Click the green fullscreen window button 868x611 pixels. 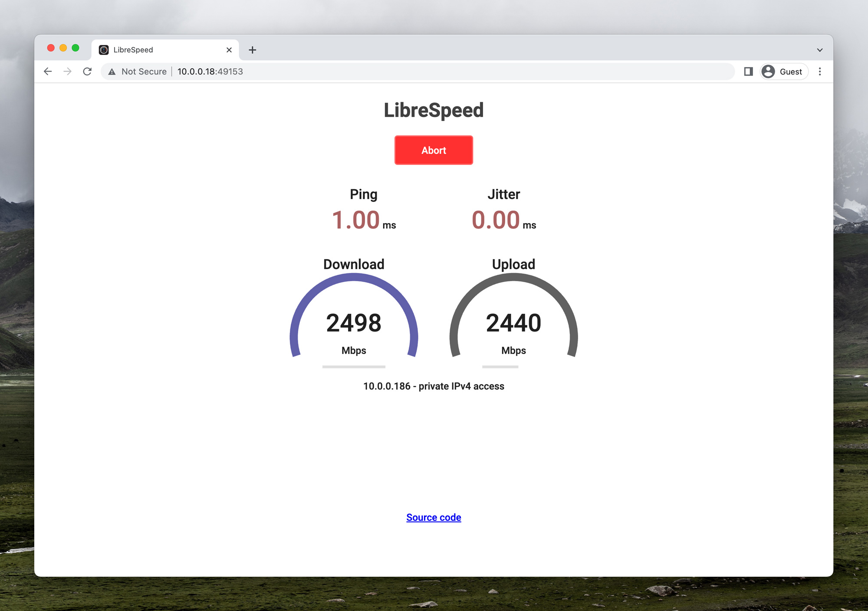coord(76,48)
